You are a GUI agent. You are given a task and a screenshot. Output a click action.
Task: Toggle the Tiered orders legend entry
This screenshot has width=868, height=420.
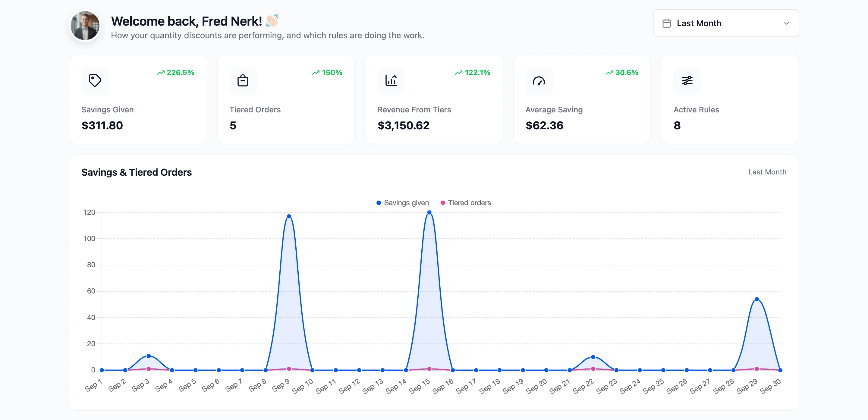(466, 203)
